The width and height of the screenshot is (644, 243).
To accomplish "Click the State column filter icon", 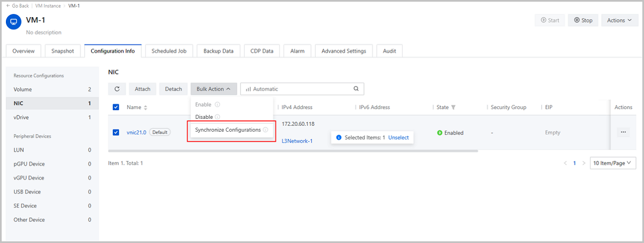I will pyautogui.click(x=453, y=108).
